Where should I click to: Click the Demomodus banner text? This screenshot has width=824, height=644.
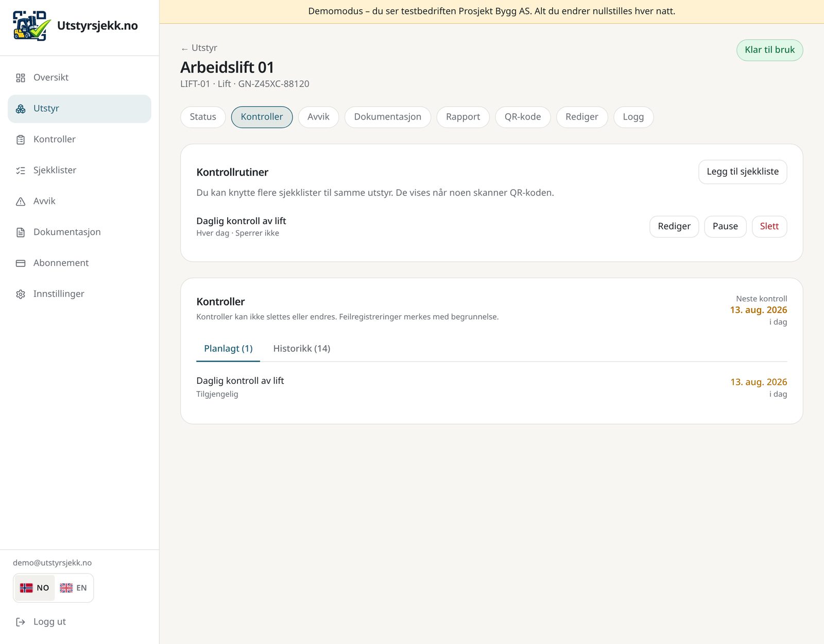point(491,11)
